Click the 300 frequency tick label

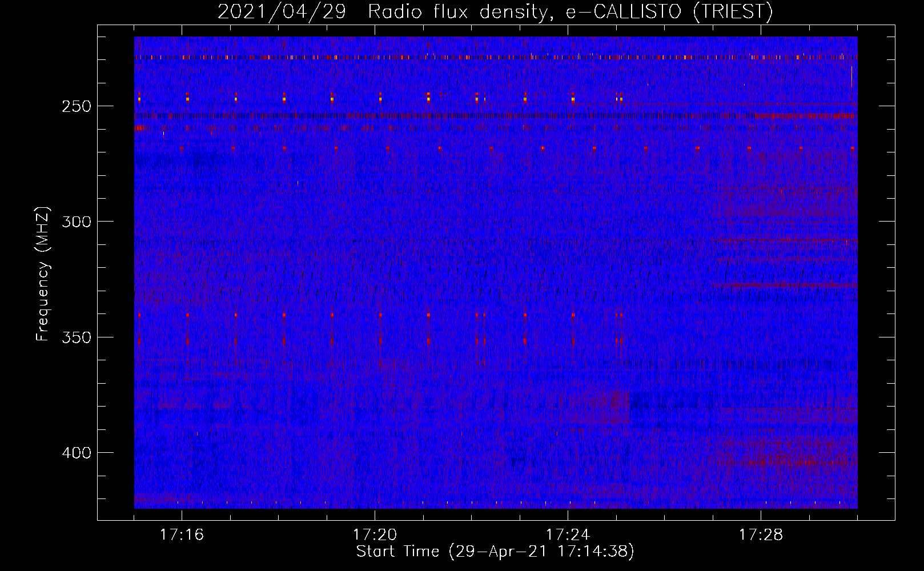(x=77, y=222)
